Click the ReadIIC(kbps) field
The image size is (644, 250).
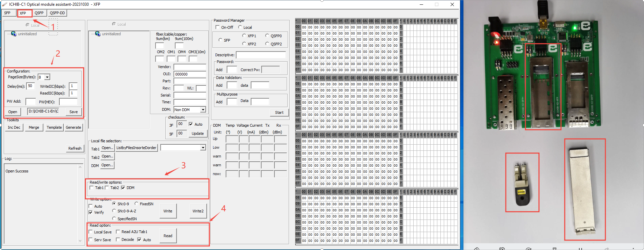[73, 93]
